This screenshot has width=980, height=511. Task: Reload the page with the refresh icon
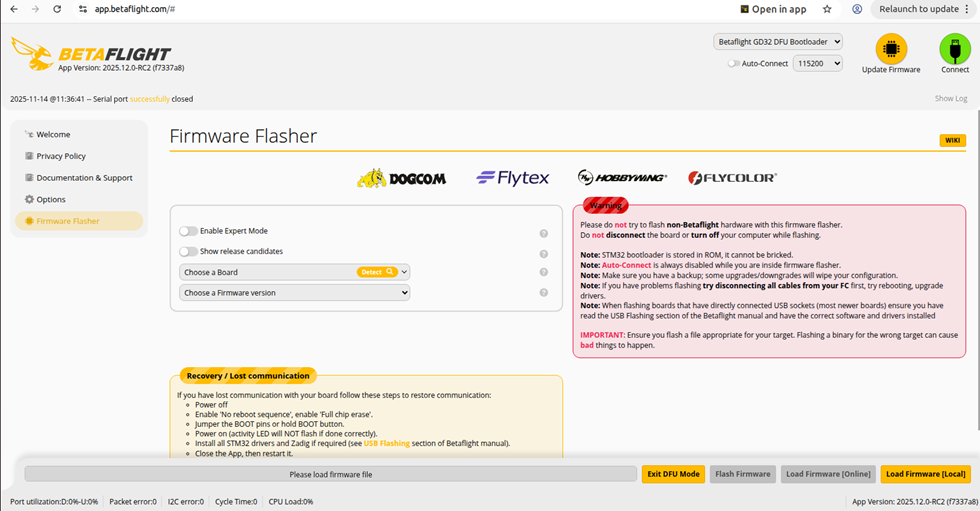click(x=57, y=9)
